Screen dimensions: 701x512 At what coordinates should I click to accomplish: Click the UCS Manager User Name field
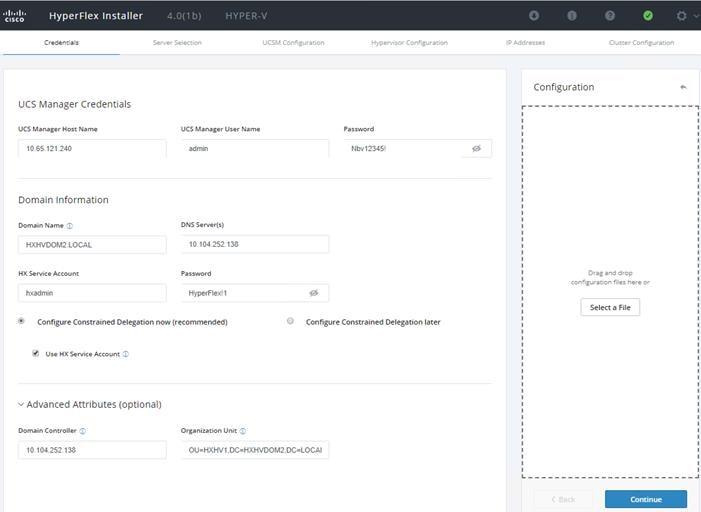click(255, 148)
